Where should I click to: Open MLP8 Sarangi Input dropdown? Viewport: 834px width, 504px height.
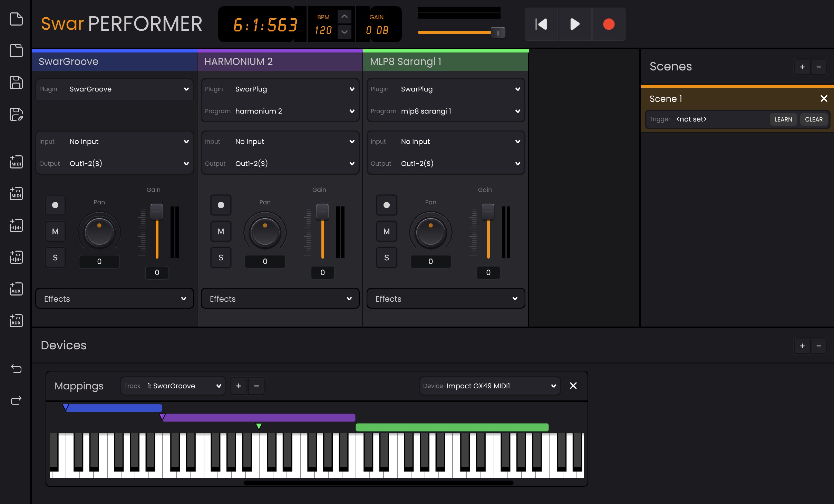tap(446, 142)
